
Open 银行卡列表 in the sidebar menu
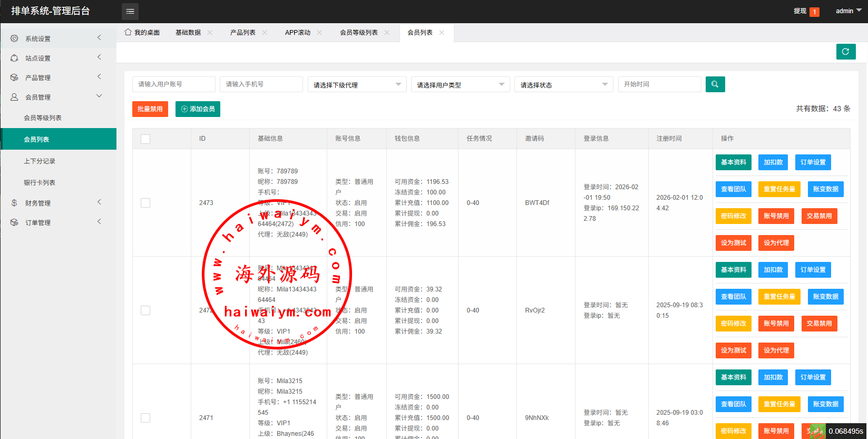click(40, 183)
